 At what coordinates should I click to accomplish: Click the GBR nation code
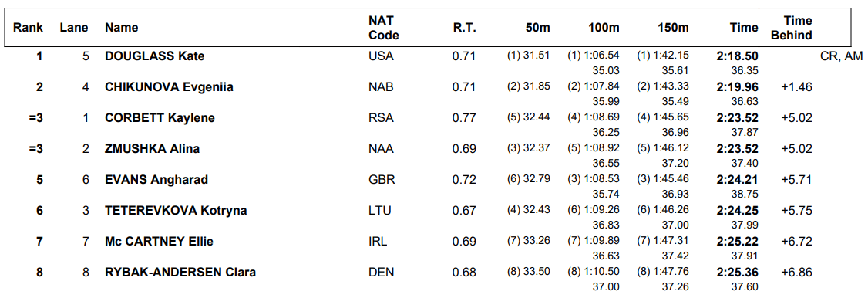tap(379, 180)
